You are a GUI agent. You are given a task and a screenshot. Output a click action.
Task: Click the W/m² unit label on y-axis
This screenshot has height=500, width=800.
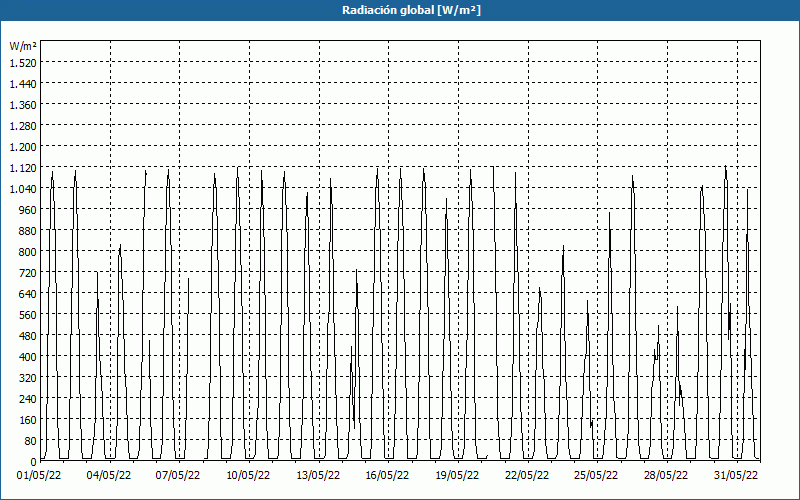tap(23, 46)
